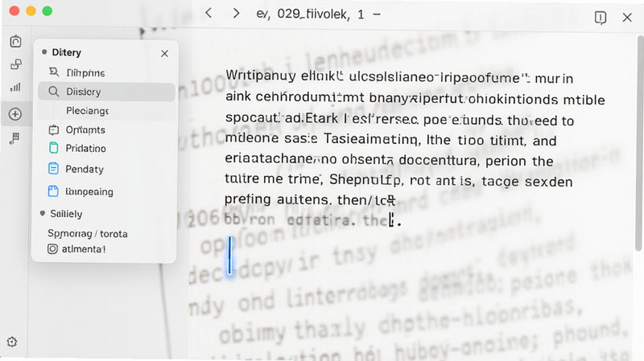Click the first icon in the Ditery list

[x=54, y=72]
